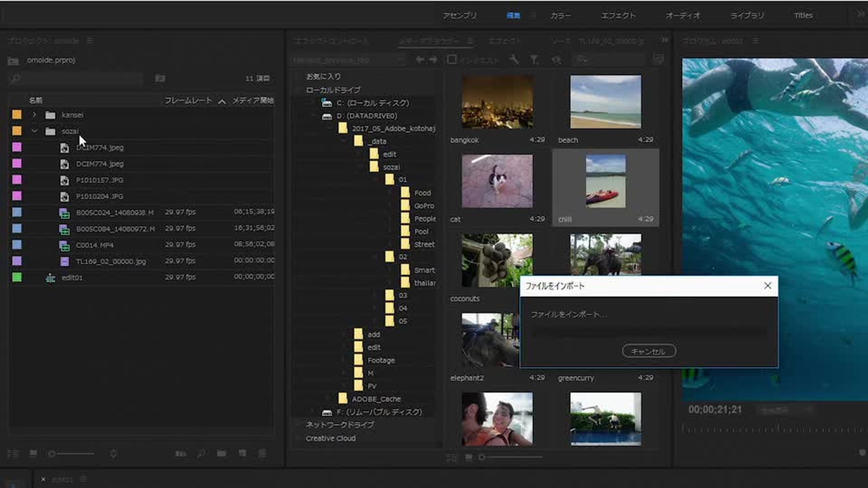Image resolution: width=868 pixels, height=488 pixels.
Task: Collapse the sozai bin
Action: [34, 131]
